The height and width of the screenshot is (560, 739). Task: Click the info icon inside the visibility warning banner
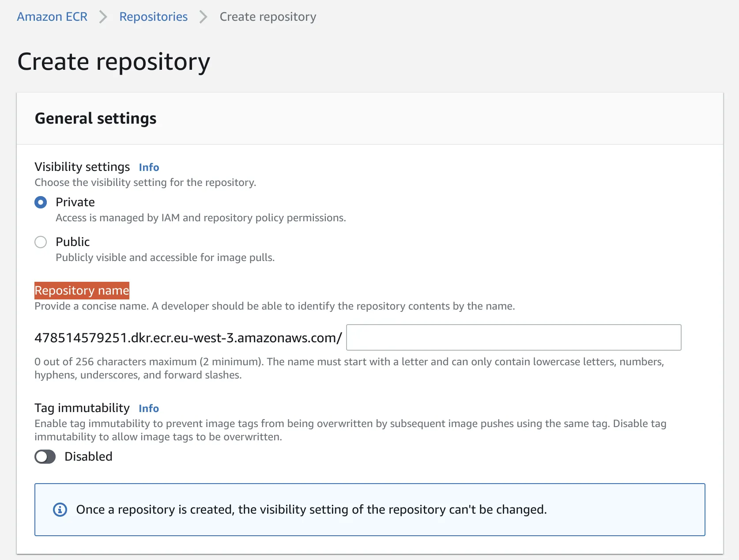click(x=60, y=510)
